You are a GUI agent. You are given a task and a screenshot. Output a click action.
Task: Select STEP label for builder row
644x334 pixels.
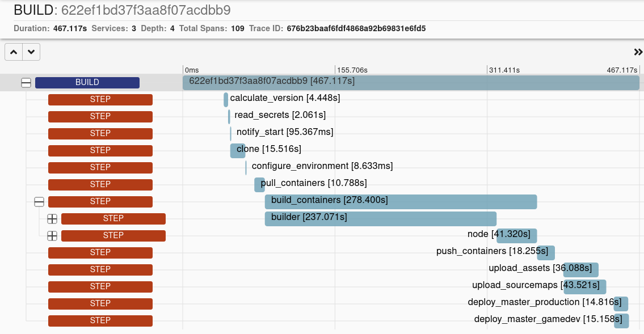pyautogui.click(x=113, y=219)
